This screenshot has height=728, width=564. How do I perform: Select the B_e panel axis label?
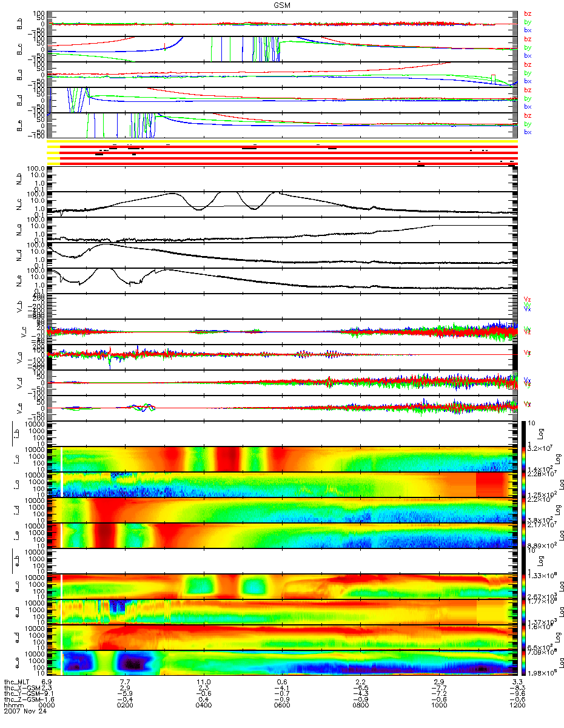click(19, 126)
